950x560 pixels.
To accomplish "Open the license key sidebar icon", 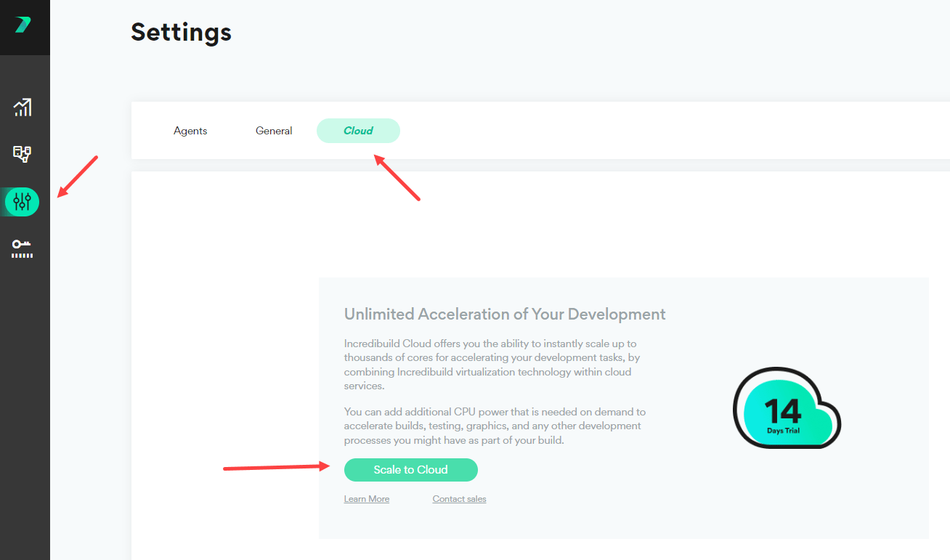I will [22, 249].
